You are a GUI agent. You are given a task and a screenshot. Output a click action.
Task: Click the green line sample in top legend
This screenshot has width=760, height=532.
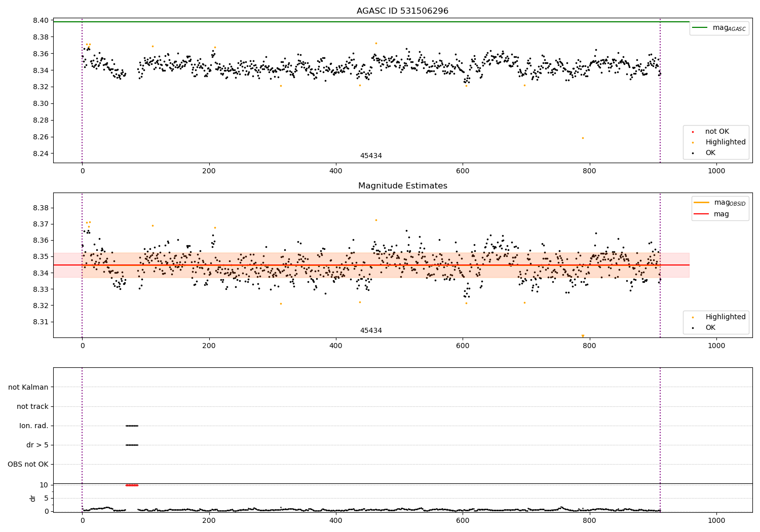[700, 28]
